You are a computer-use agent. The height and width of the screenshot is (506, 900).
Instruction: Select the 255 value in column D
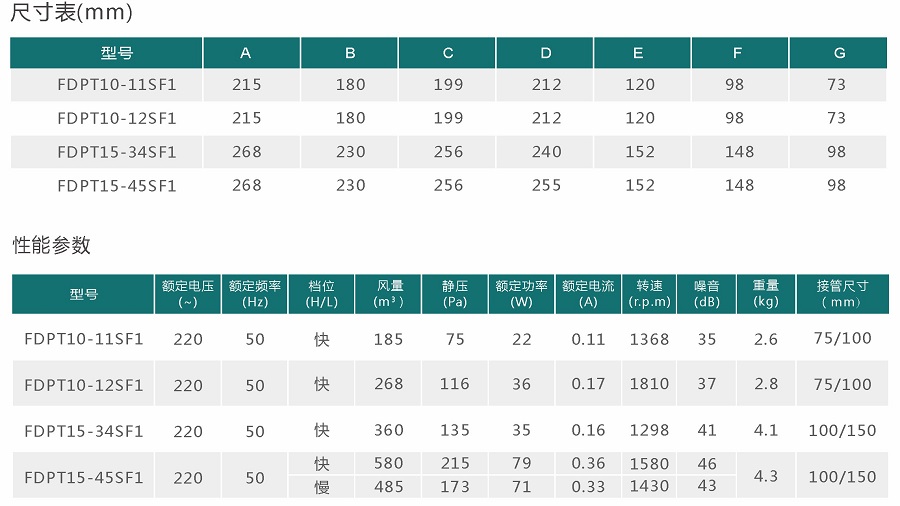coord(546,185)
